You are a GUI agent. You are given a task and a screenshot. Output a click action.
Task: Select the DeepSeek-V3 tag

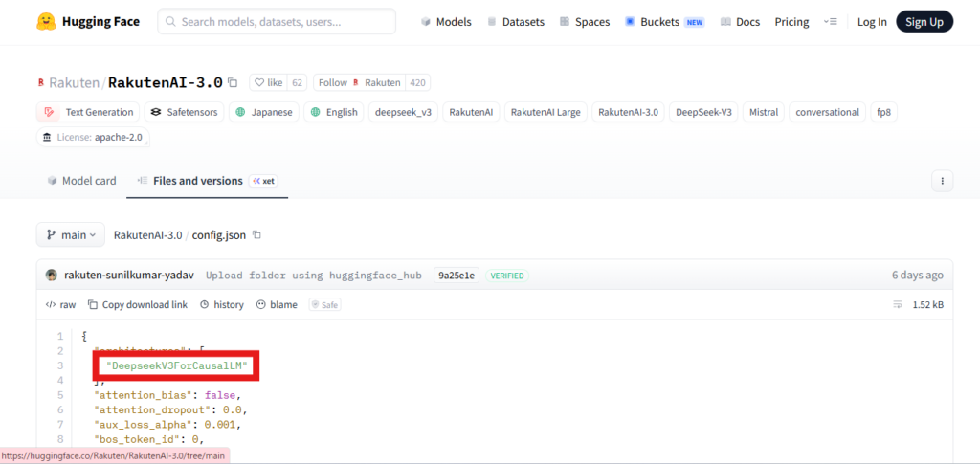pyautogui.click(x=703, y=112)
